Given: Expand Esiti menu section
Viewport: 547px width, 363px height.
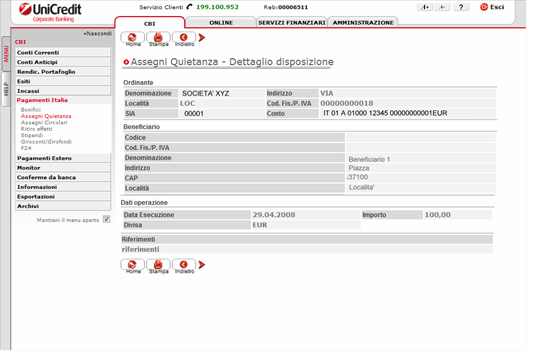Looking at the screenshot, I should [63, 81].
